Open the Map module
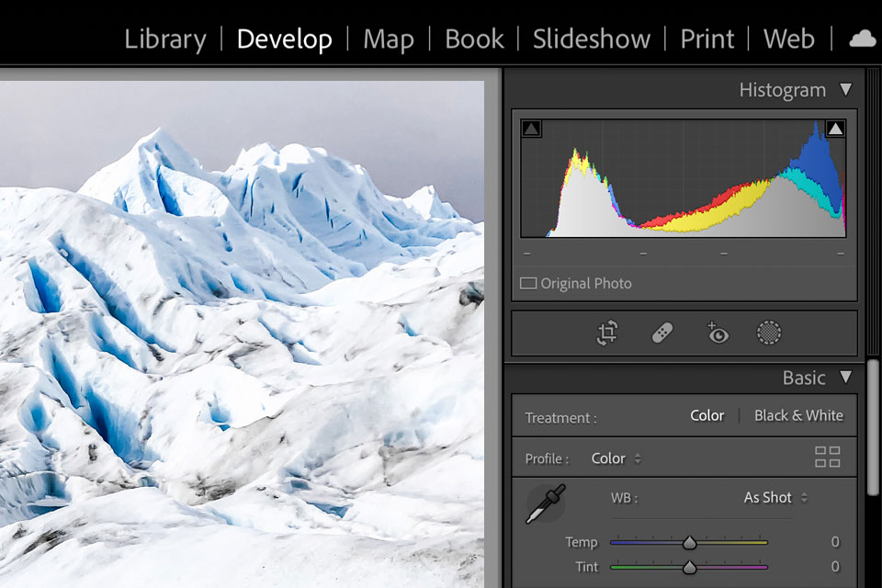The height and width of the screenshot is (588, 882). click(389, 40)
